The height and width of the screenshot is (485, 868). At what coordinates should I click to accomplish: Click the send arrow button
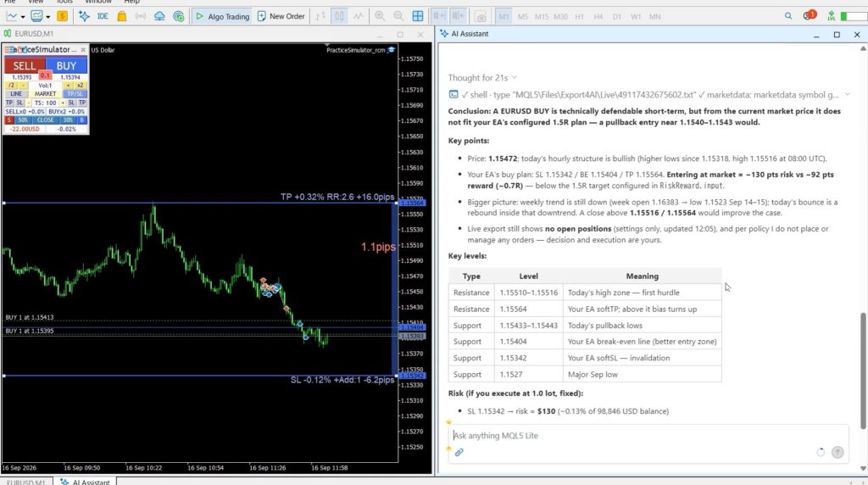coord(837,452)
